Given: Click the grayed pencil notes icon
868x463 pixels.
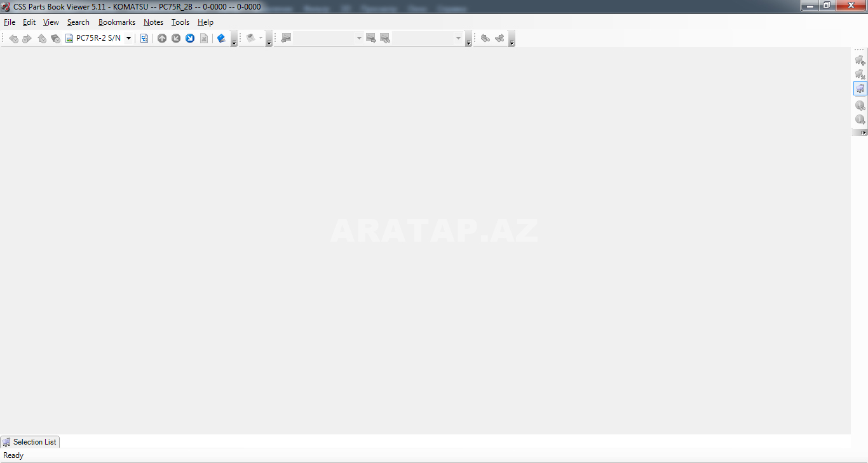Looking at the screenshot, I should (251, 38).
